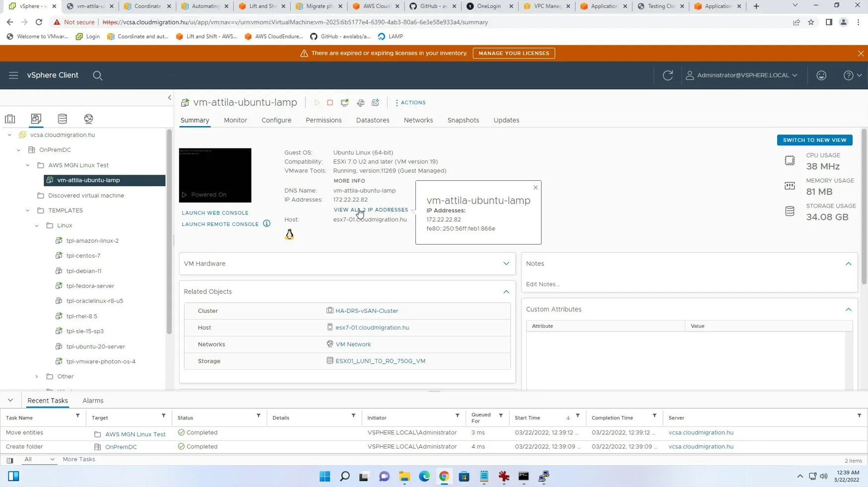The width and height of the screenshot is (868, 487).
Task: Dismiss the expired license banner
Action: tap(861, 53)
